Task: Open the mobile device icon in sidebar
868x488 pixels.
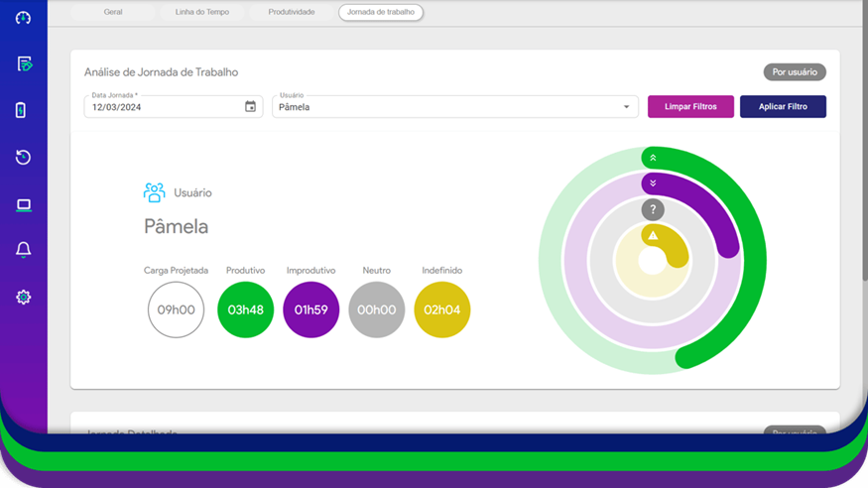Action: (x=22, y=110)
